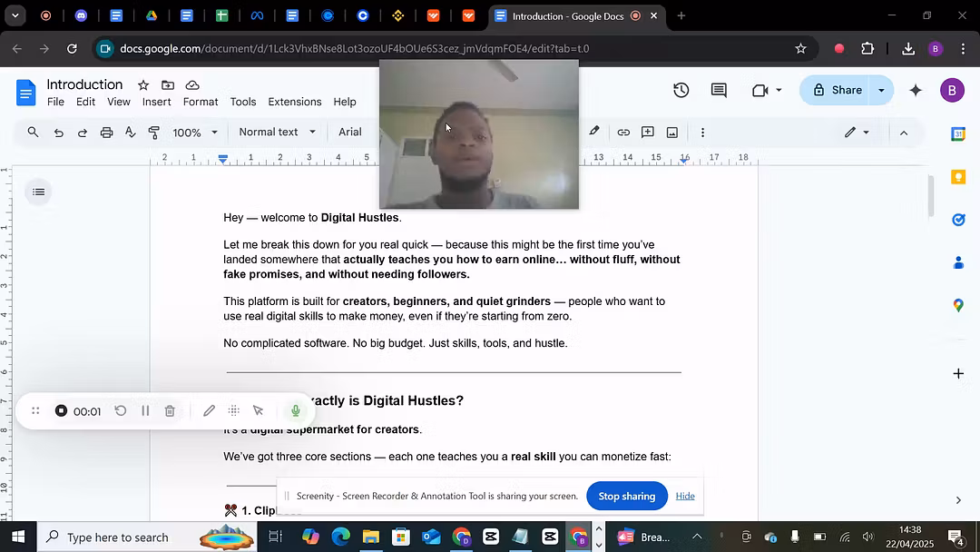
Task: Show document outline icon
Action: (x=38, y=192)
